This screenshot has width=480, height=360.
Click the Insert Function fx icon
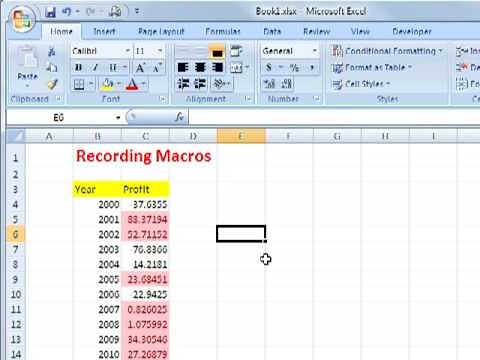pos(179,117)
